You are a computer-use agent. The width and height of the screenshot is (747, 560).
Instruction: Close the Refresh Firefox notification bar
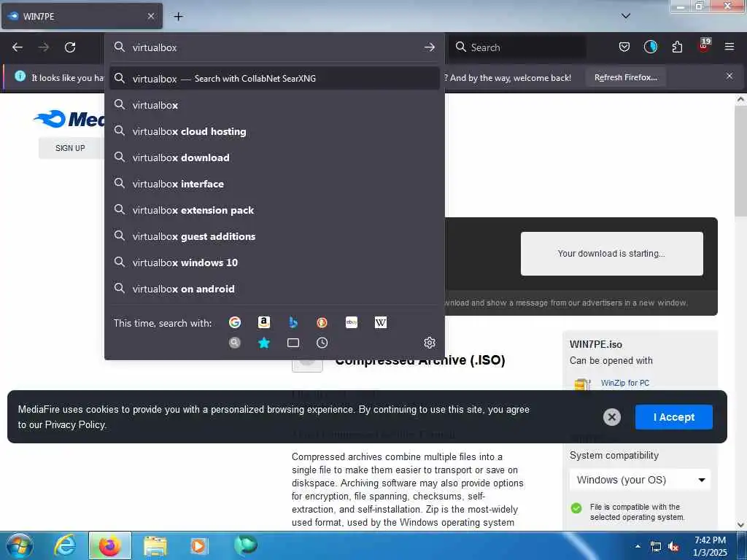tap(729, 76)
